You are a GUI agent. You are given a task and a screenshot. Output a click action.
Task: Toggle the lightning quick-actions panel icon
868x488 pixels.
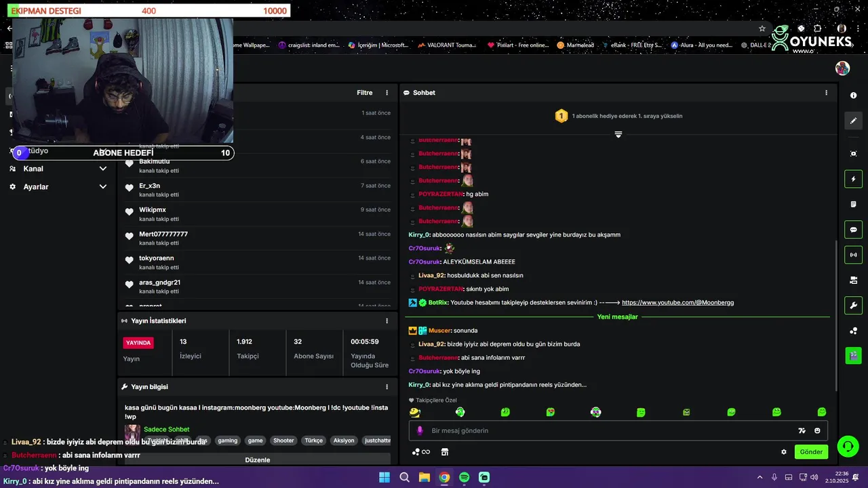click(853, 180)
